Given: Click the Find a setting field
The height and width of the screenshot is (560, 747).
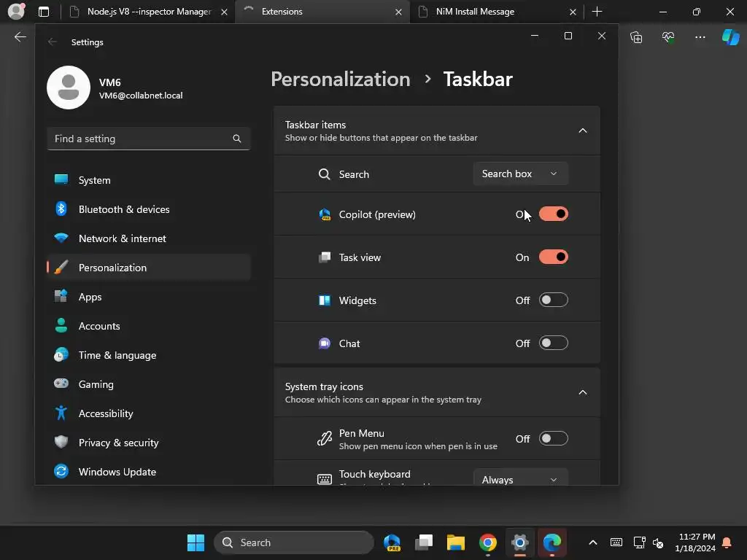Looking at the screenshot, I should pyautogui.click(x=149, y=139).
